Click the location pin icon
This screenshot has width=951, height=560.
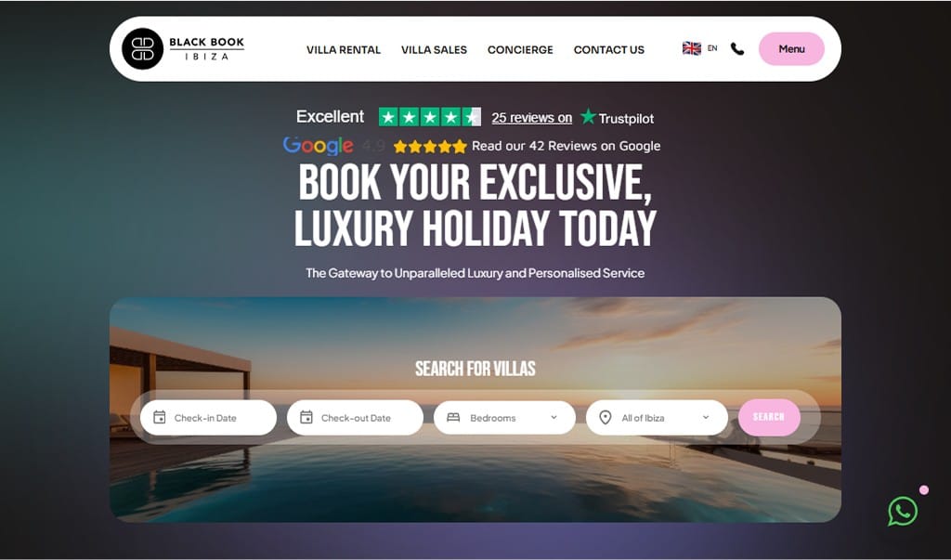click(x=605, y=417)
